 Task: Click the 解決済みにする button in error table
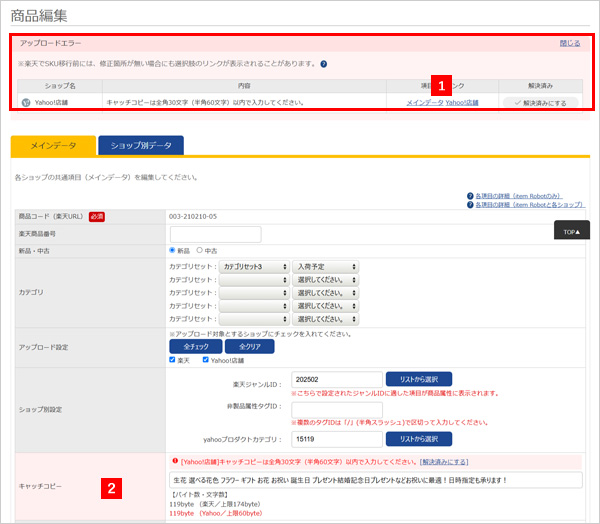543,102
